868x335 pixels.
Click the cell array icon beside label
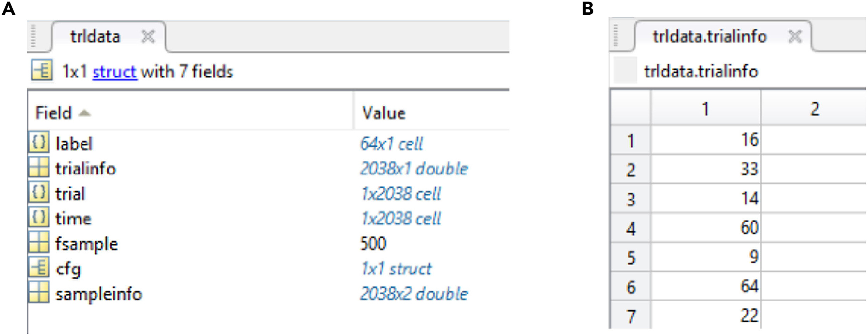click(x=39, y=143)
